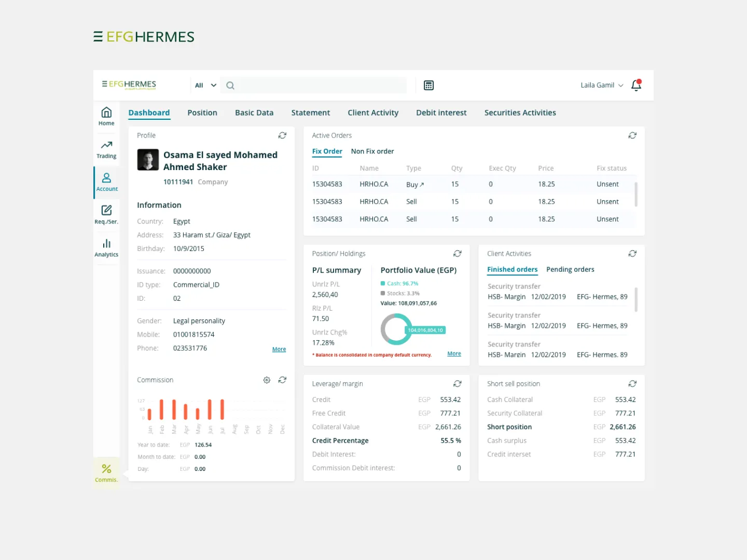Image resolution: width=747 pixels, height=560 pixels.
Task: Open Analytics in the sidebar
Action: (106, 247)
